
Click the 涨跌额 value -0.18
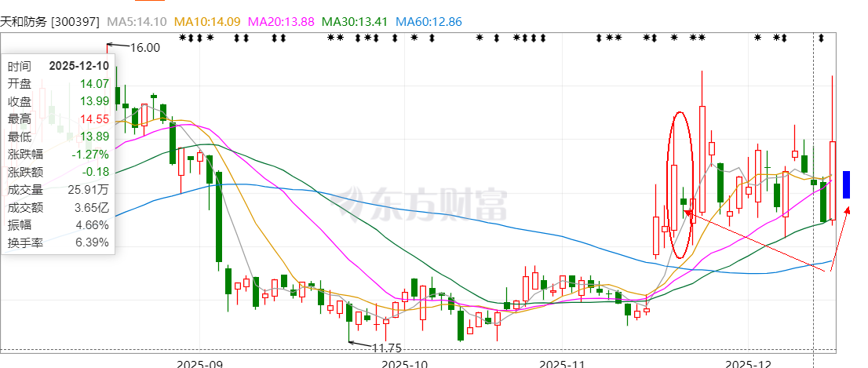point(95,172)
